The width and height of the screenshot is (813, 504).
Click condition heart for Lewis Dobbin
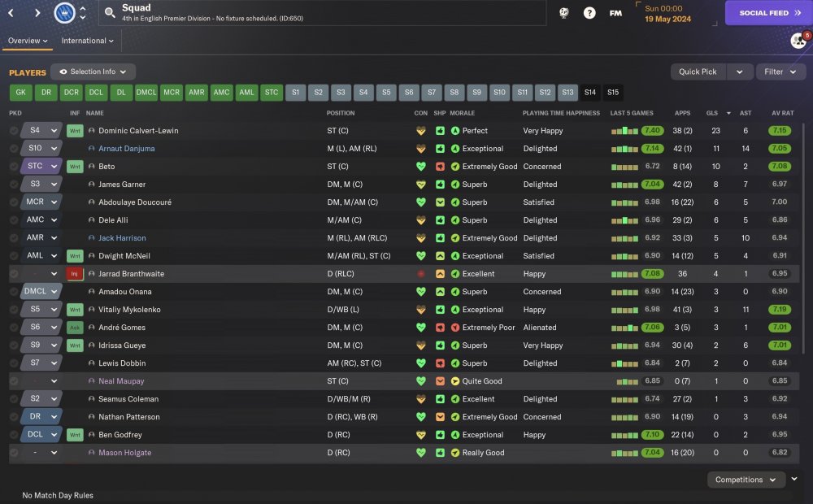(420, 363)
